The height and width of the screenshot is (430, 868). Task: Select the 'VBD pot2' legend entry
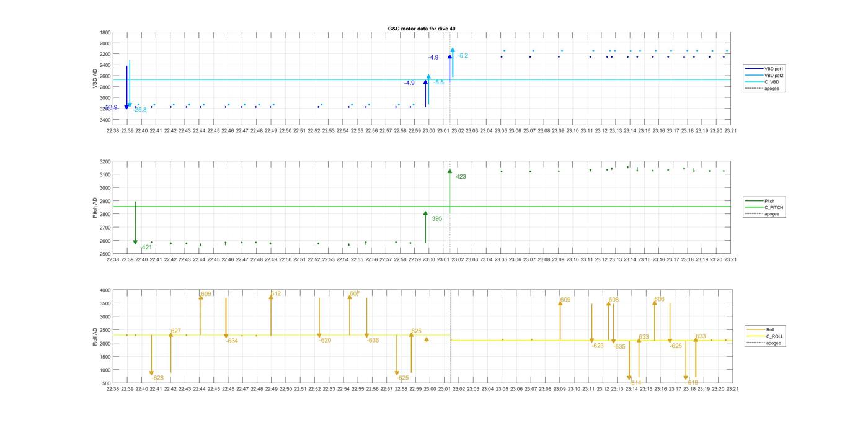click(x=763, y=75)
